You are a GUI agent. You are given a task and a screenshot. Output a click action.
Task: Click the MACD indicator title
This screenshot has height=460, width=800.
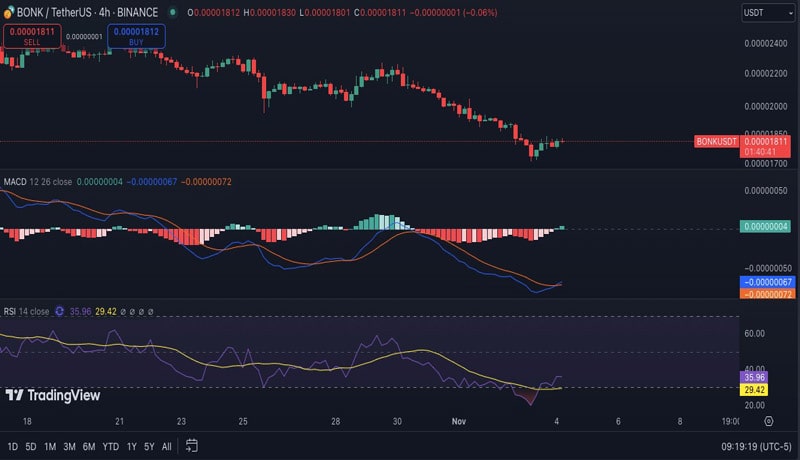(15, 182)
